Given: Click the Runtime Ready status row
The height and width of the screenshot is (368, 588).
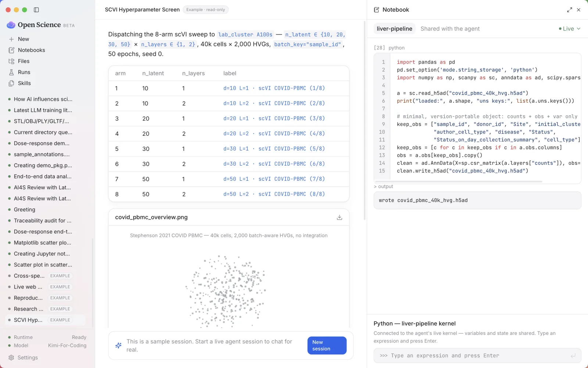Looking at the screenshot, I should pyautogui.click(x=47, y=337).
